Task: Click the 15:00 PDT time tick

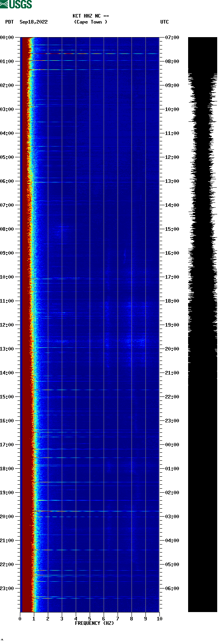Action: tap(7, 397)
